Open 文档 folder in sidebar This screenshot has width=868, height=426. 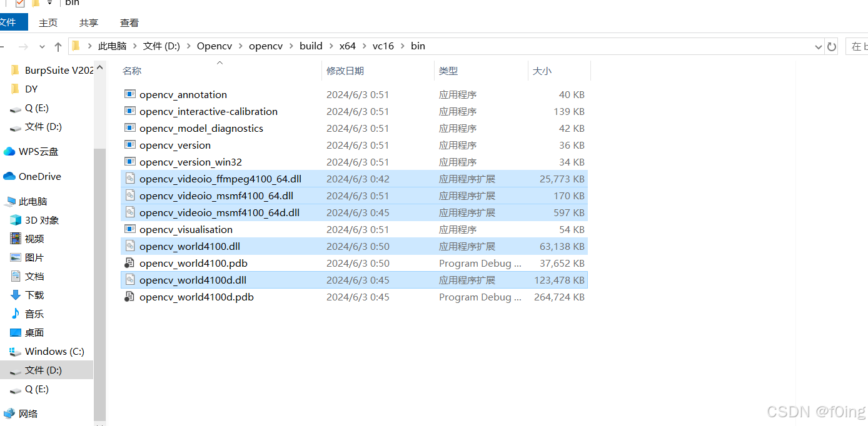[x=28, y=276]
